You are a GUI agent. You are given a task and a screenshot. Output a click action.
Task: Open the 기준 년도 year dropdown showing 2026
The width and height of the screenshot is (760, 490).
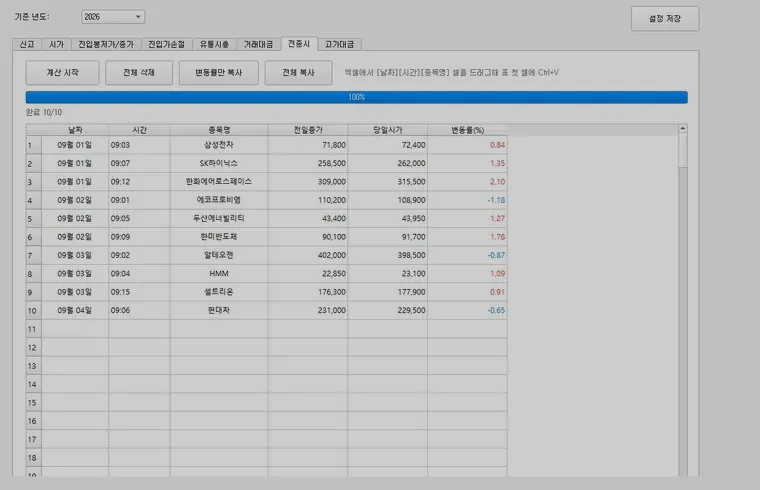pyautogui.click(x=113, y=17)
